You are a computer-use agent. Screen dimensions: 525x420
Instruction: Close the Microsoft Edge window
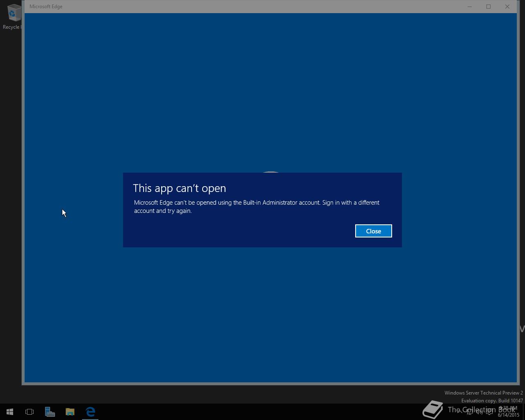(507, 7)
